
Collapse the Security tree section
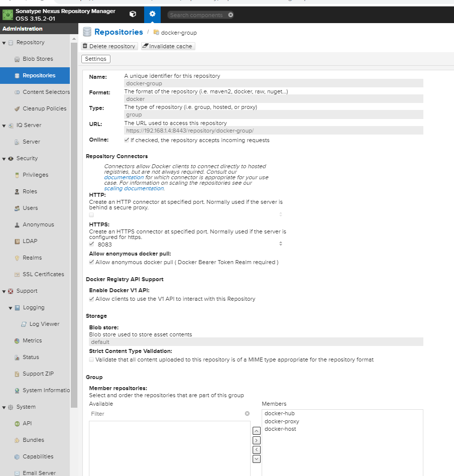click(4, 159)
